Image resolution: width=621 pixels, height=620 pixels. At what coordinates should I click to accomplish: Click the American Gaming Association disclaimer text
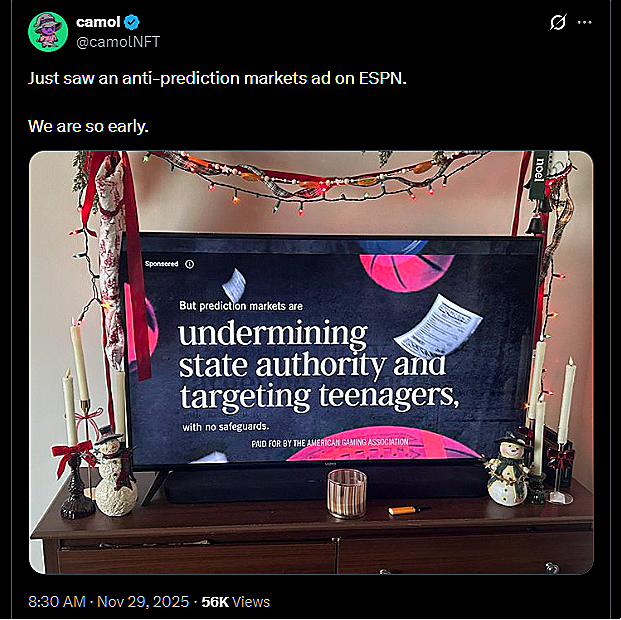tap(330, 443)
